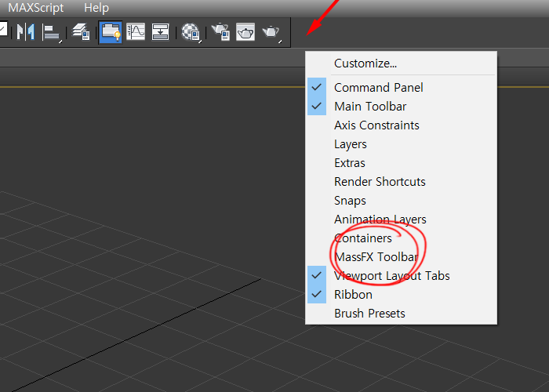Open the Schematic View icon

click(161, 32)
